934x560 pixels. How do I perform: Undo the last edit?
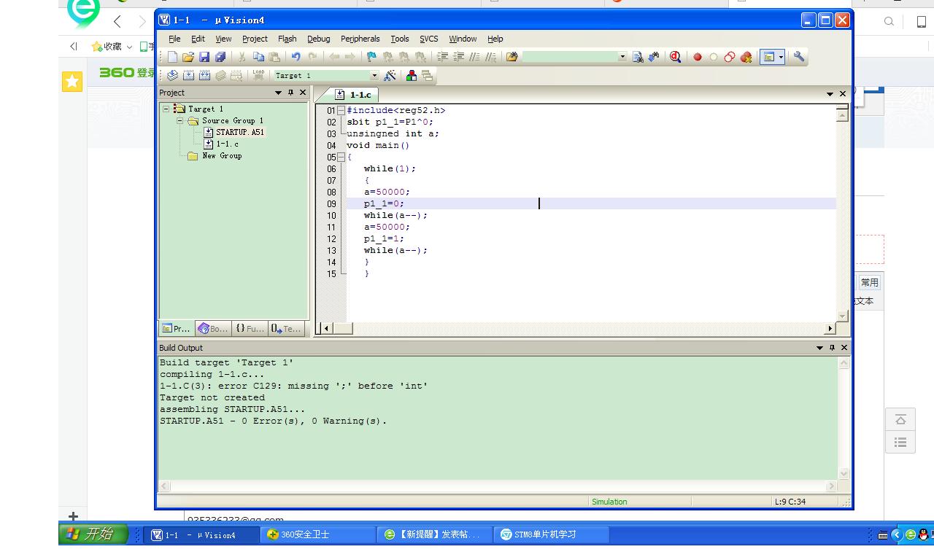tap(296, 57)
